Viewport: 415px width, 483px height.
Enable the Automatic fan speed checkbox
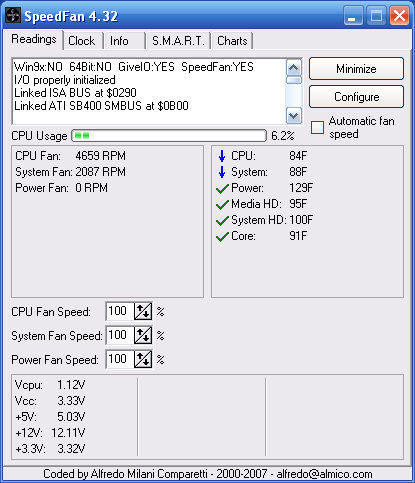click(317, 127)
